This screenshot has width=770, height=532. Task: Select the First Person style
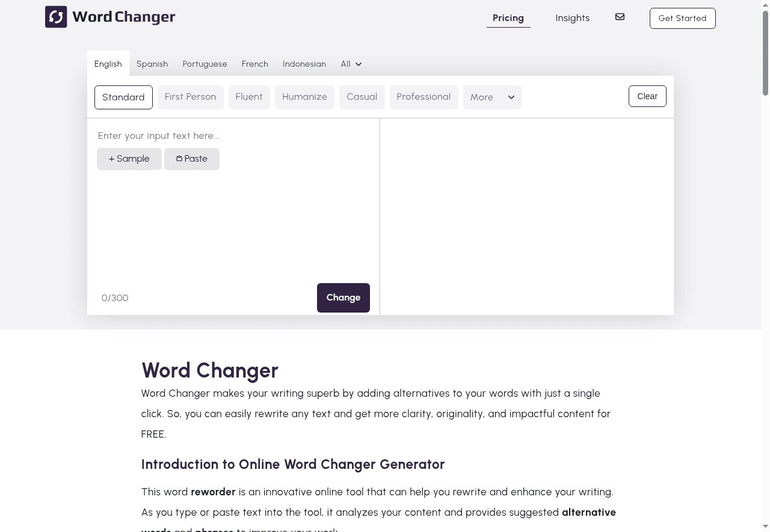click(x=190, y=97)
